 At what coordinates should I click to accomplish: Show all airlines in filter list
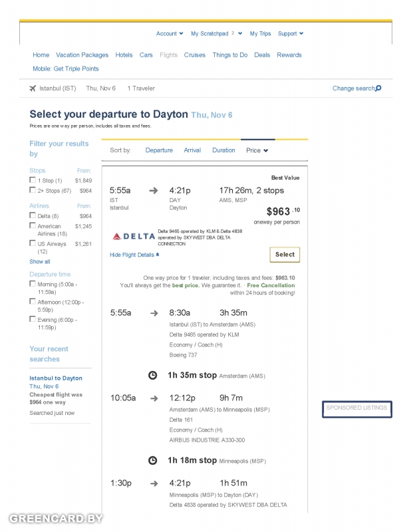[40, 261]
